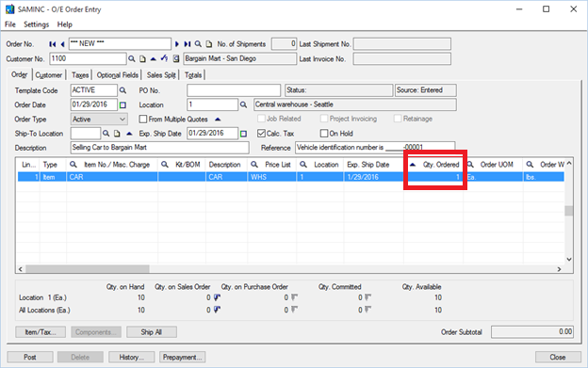
Task: Create new order with Order No. page icon
Action: coord(209,44)
